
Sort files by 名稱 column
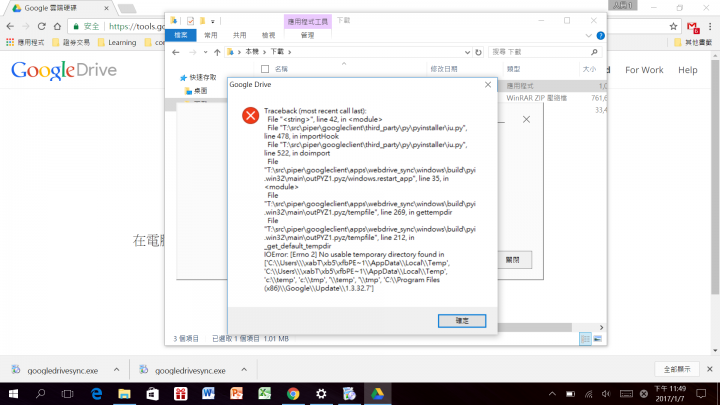pyautogui.click(x=281, y=69)
